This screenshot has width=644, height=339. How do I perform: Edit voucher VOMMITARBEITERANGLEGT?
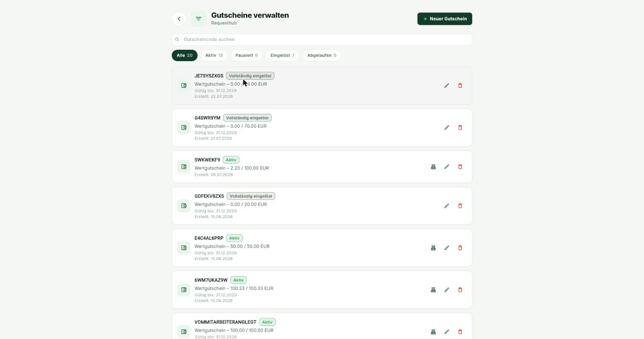(x=446, y=332)
